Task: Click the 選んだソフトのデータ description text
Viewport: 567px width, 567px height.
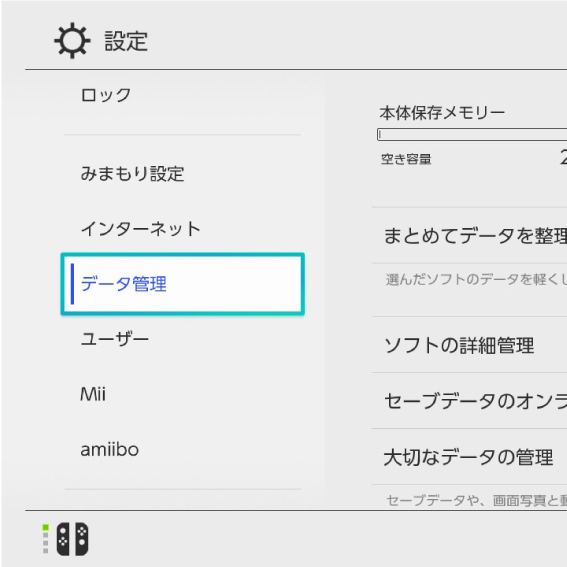Action: 476,280
